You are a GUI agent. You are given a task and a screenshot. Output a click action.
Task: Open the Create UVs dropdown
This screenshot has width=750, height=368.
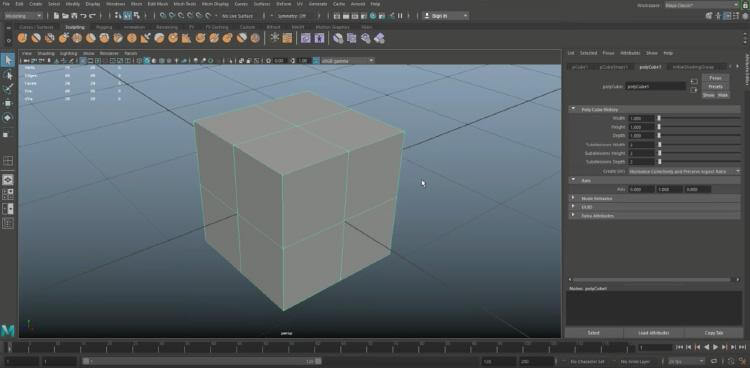(684, 171)
